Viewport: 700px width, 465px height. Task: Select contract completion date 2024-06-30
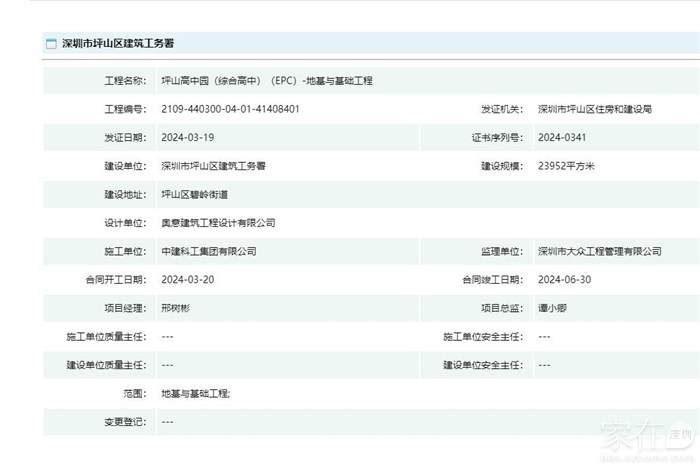(564, 280)
